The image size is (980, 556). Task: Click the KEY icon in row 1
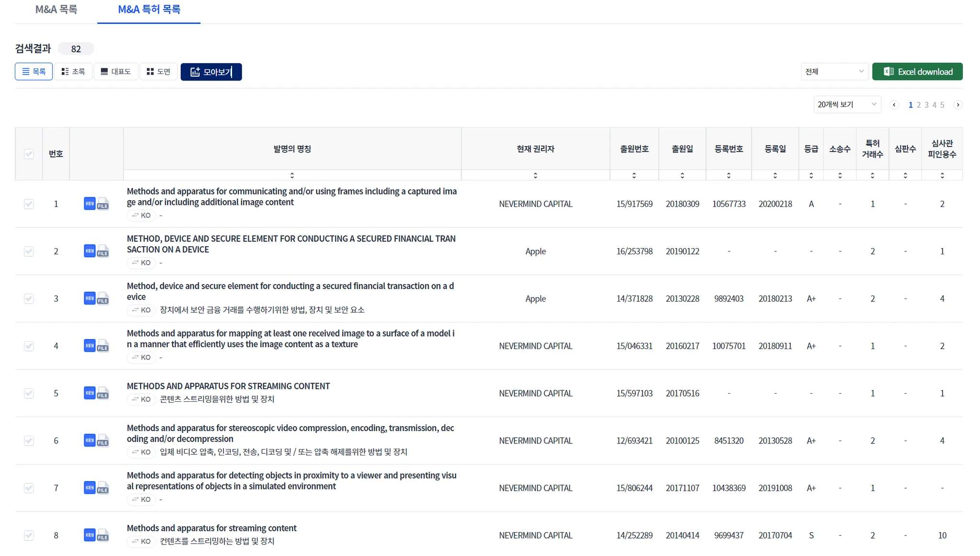tap(89, 204)
